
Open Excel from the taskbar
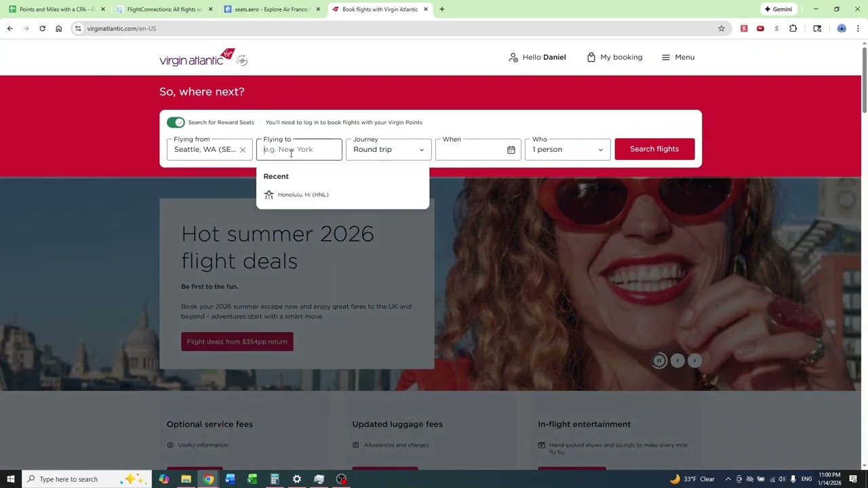click(x=252, y=479)
